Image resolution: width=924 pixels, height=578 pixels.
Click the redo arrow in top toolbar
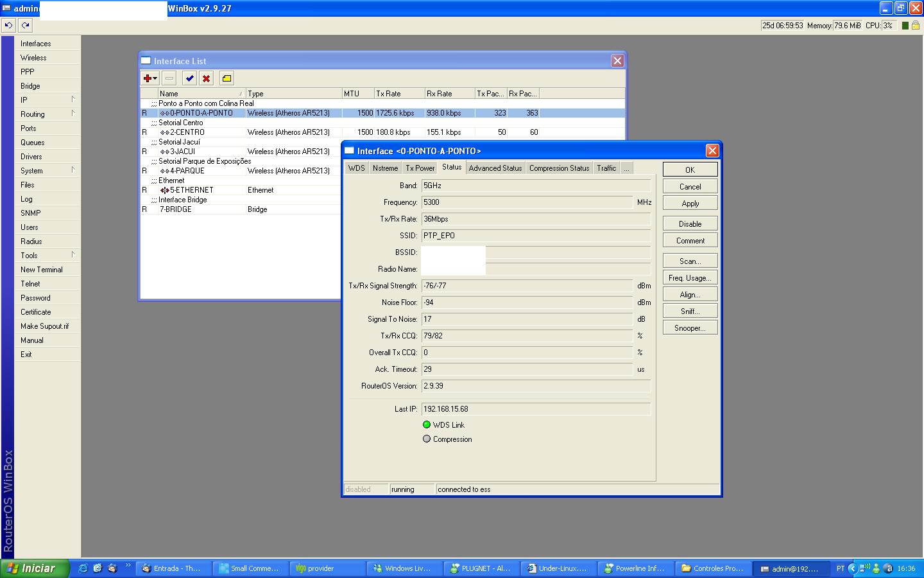click(25, 26)
